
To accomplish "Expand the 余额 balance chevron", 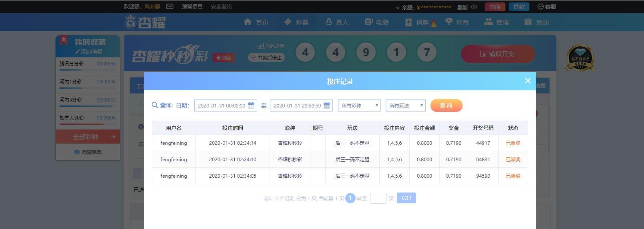I will point(397,8).
